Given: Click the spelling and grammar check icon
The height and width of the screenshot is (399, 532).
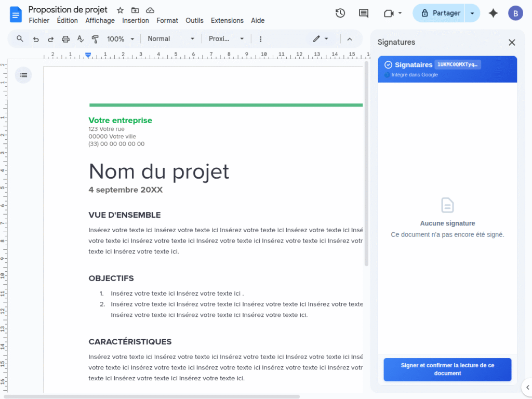Looking at the screenshot, I should point(81,39).
